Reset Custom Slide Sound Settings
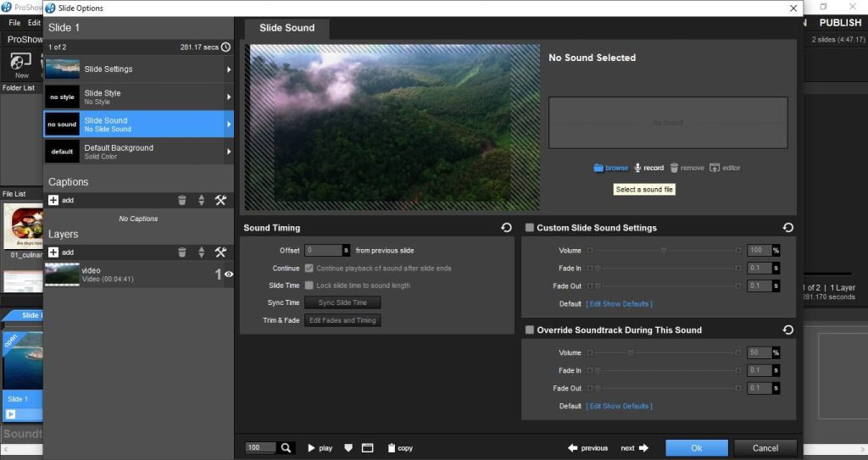 coord(787,228)
